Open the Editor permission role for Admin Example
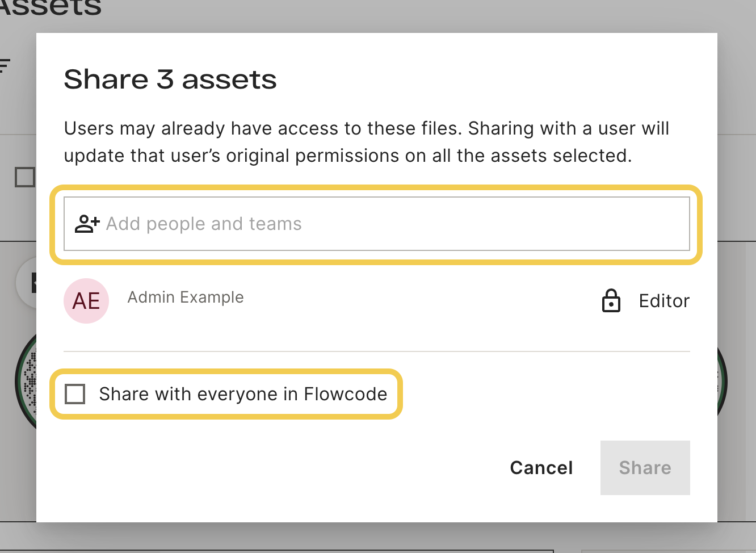756x553 pixels. point(664,301)
